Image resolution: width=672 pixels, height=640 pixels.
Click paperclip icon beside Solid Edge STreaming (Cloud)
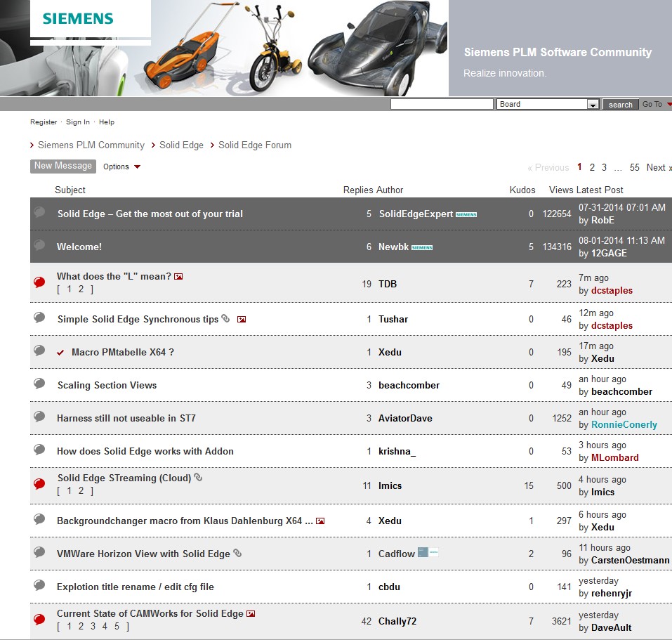click(x=198, y=478)
